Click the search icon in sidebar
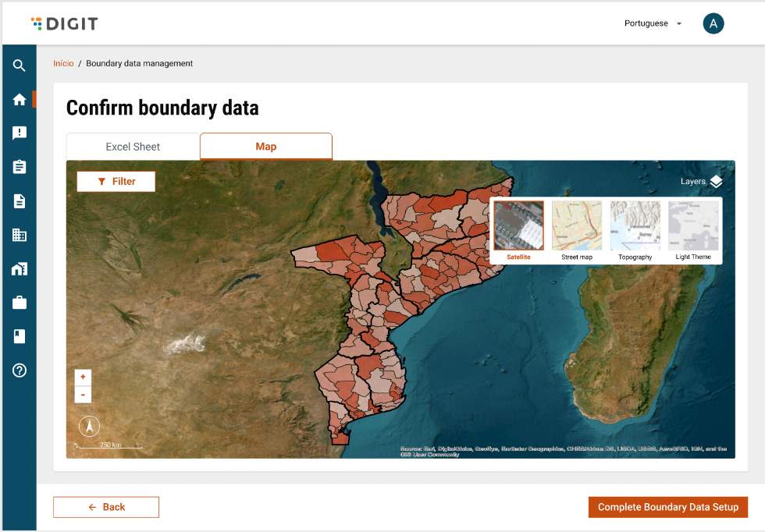This screenshot has height=532, width=765. pos(20,66)
